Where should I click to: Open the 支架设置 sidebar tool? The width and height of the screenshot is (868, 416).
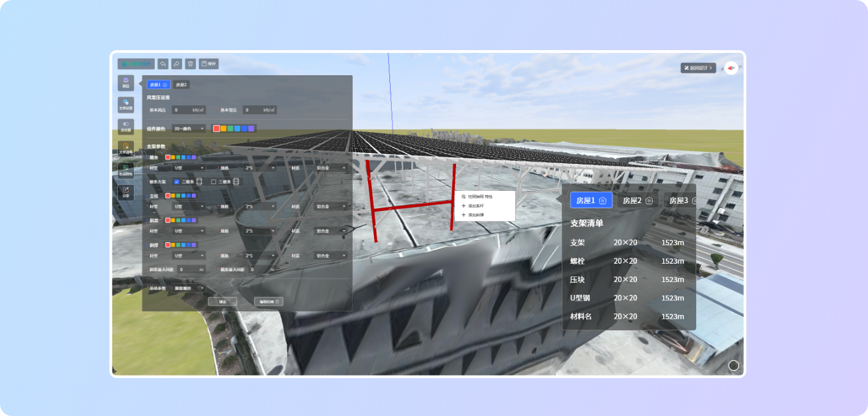click(125, 105)
